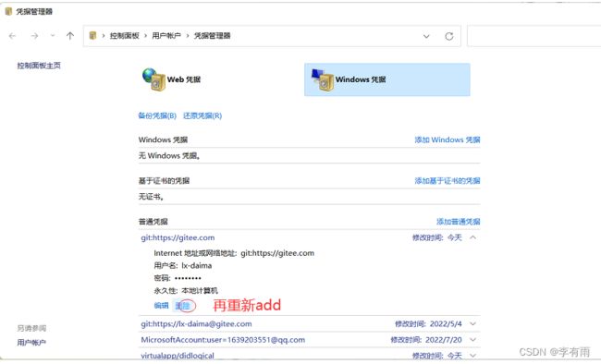
Task: Click 删除 for the gitee.com credential
Action: pos(182,306)
